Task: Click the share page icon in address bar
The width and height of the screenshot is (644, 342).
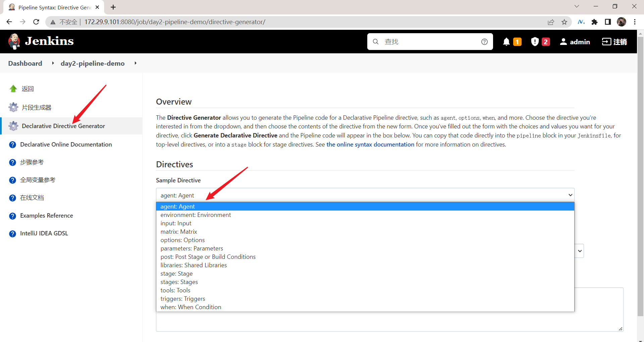Action: click(x=551, y=22)
